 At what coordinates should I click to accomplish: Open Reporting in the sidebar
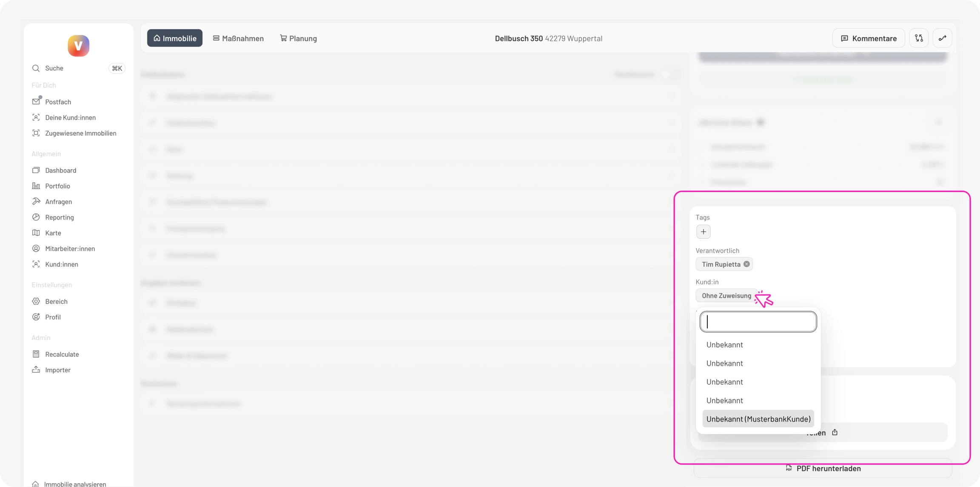click(x=59, y=217)
